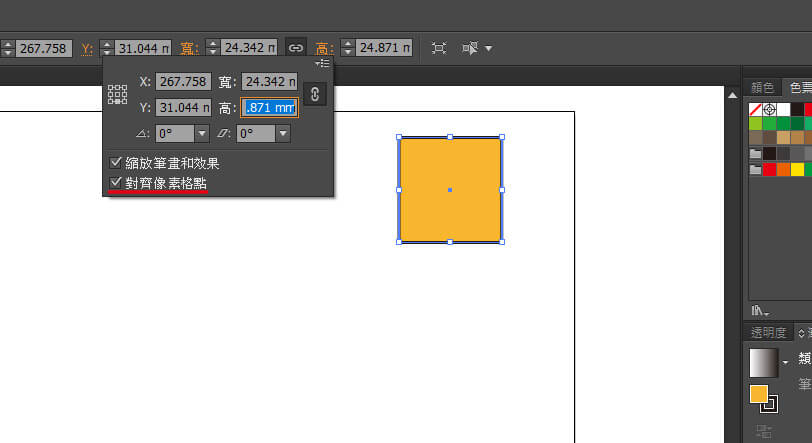Click the right-middle handle of the orange square
The height and width of the screenshot is (443, 812).
(x=502, y=190)
